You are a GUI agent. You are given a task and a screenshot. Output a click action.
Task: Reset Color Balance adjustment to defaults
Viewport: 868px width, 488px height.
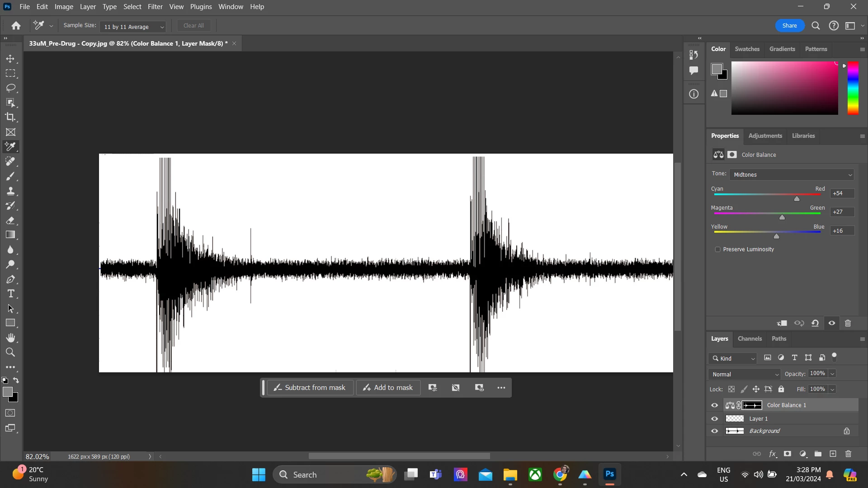coord(815,324)
